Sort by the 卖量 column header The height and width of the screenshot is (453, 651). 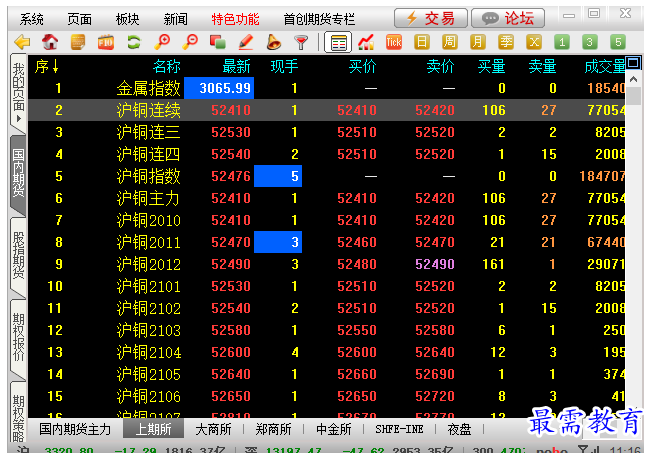[x=542, y=66]
